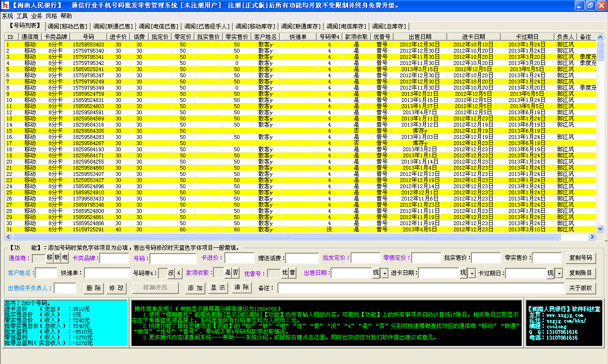The image size is (608, 364).
Task: Click the 号码 column header
Action: (88, 36)
